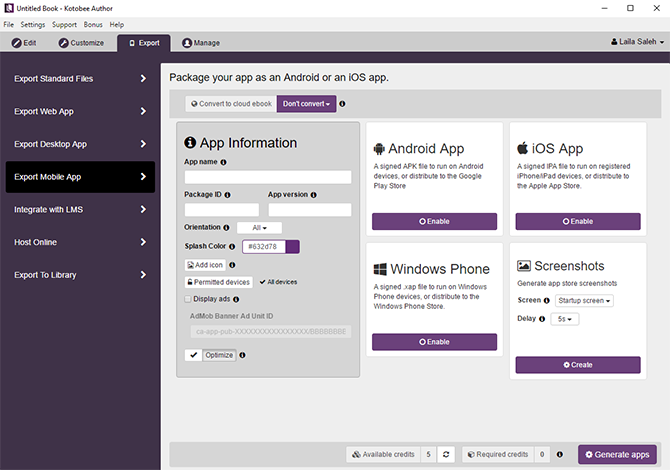Viewport: 670px width, 470px height.
Task: Enable the Display ads checkbox
Action: [x=189, y=299]
